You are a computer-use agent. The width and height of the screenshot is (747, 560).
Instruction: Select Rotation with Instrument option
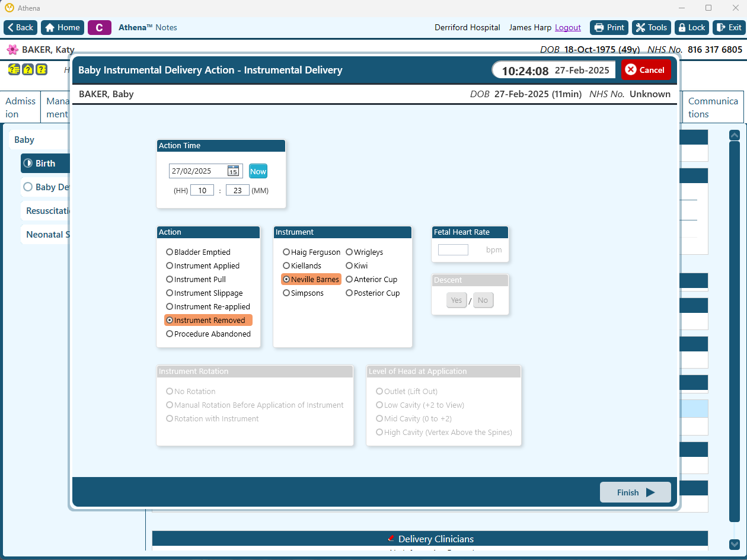point(212,418)
